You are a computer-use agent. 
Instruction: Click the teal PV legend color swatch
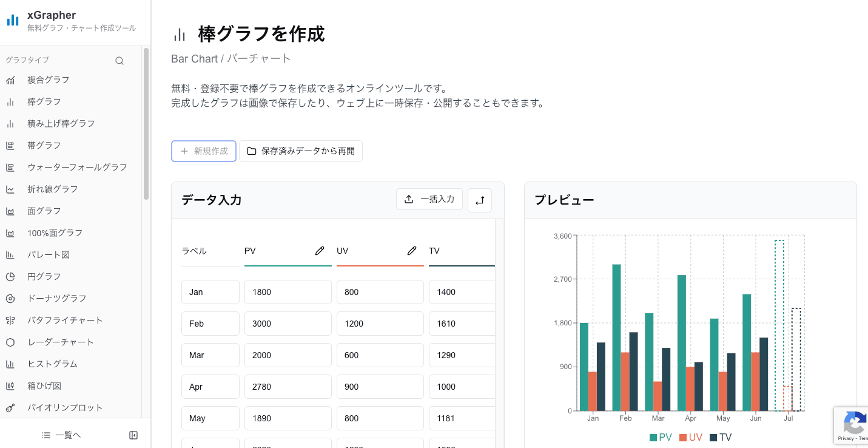(x=654, y=436)
